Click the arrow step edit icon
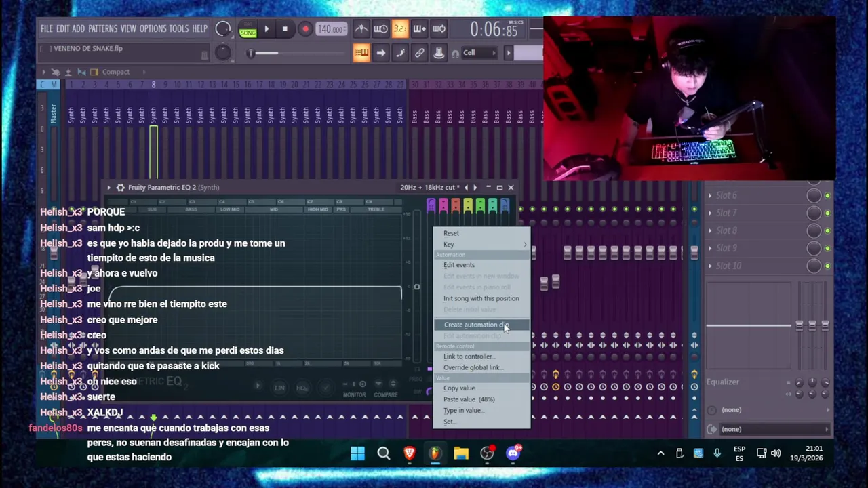Image resolution: width=868 pixels, height=488 pixels. tap(380, 53)
